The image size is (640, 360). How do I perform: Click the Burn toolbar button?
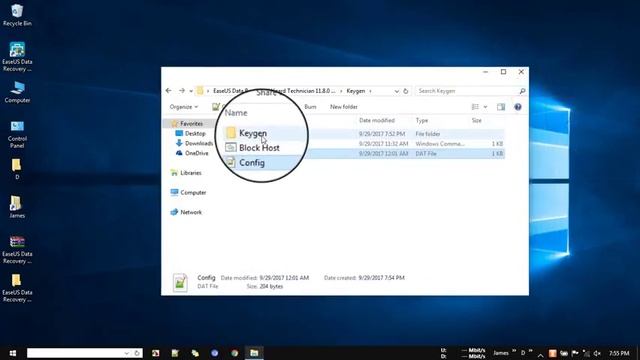[x=310, y=107]
